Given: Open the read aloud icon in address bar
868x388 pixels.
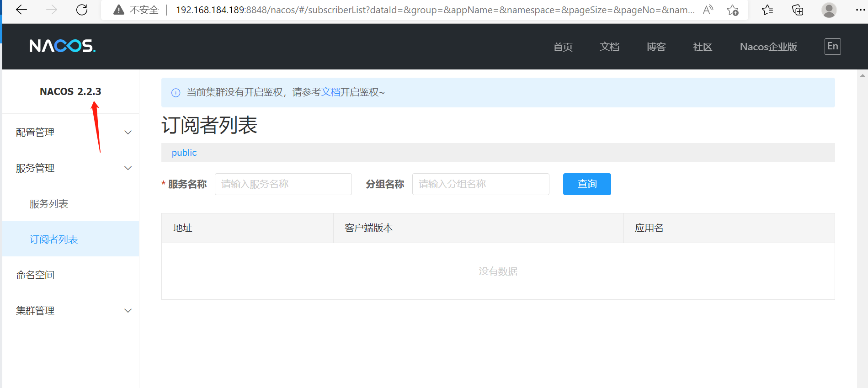Looking at the screenshot, I should tap(708, 10).
